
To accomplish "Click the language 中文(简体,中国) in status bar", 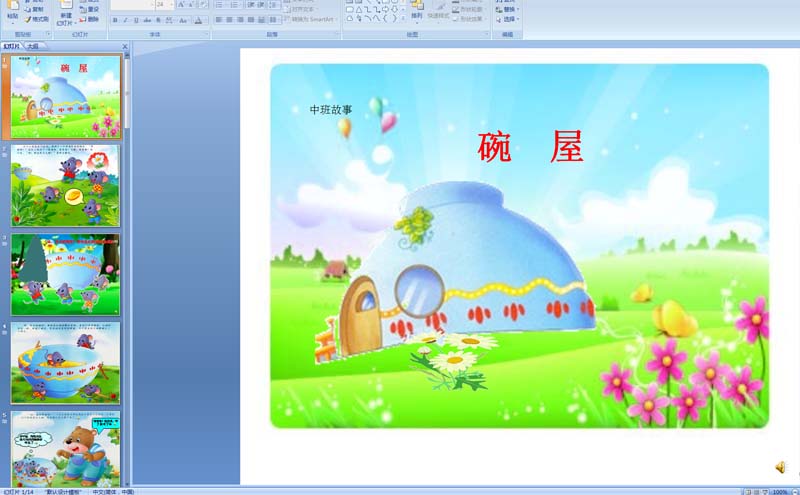I will pos(113,491).
